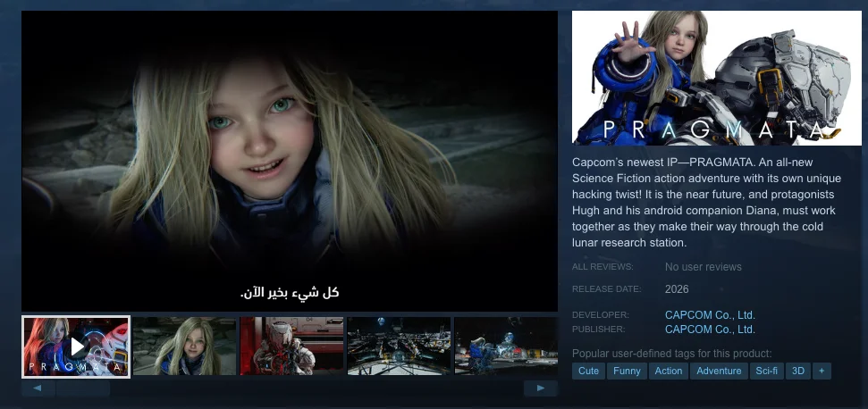
Task: Click the main video player area
Action: pos(290,161)
